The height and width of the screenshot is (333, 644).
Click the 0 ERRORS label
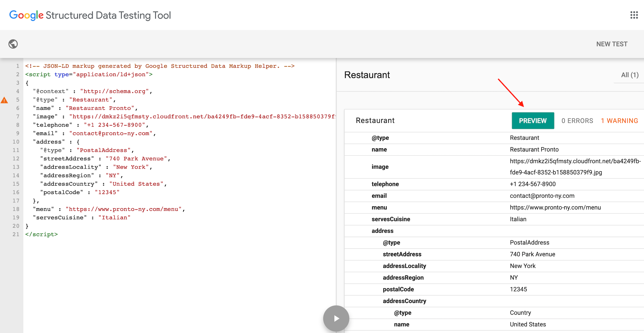pyautogui.click(x=577, y=121)
